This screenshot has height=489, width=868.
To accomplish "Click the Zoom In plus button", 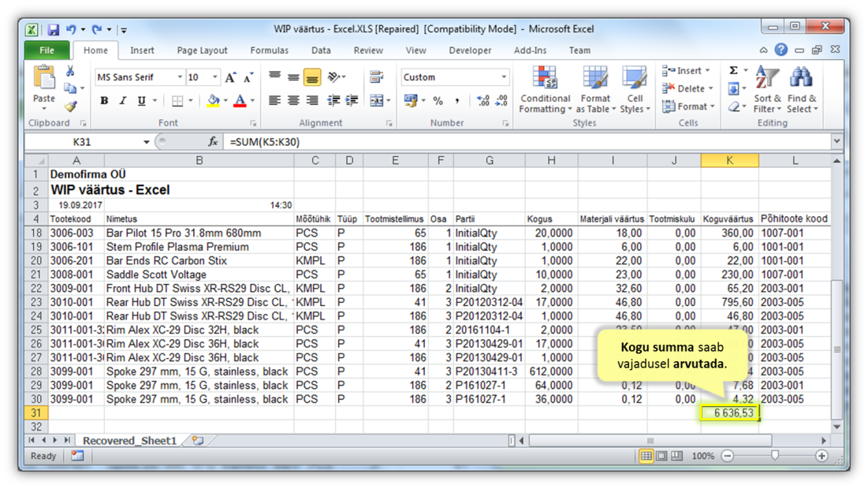I will tap(822, 456).
